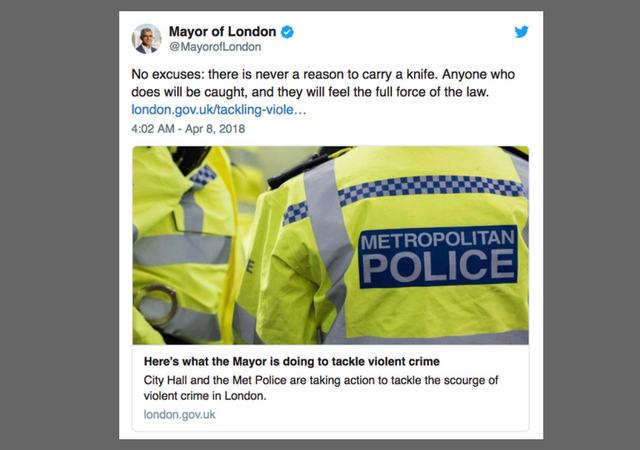Screen dimensions: 640x450
Task: Open the london.gov.uk domain at card bottom
Action: (x=180, y=414)
